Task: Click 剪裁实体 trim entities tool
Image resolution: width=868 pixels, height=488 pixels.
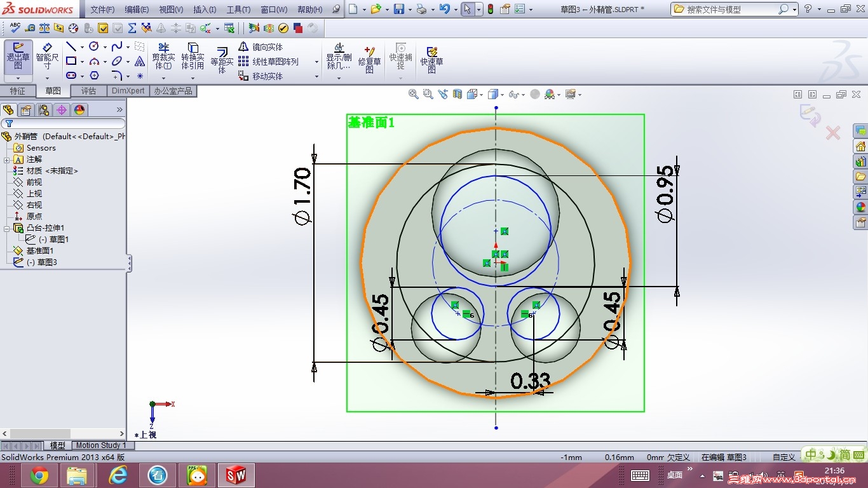Action: pyautogui.click(x=163, y=57)
